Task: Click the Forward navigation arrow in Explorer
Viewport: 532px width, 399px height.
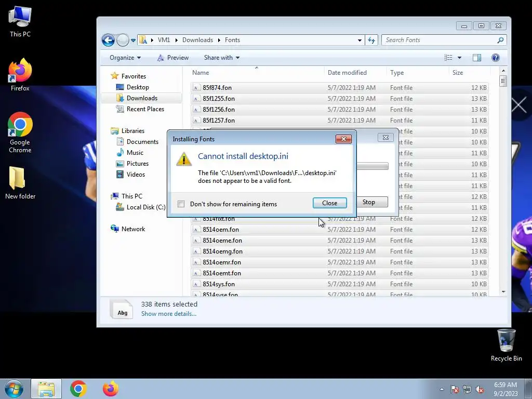Action: tap(123, 40)
